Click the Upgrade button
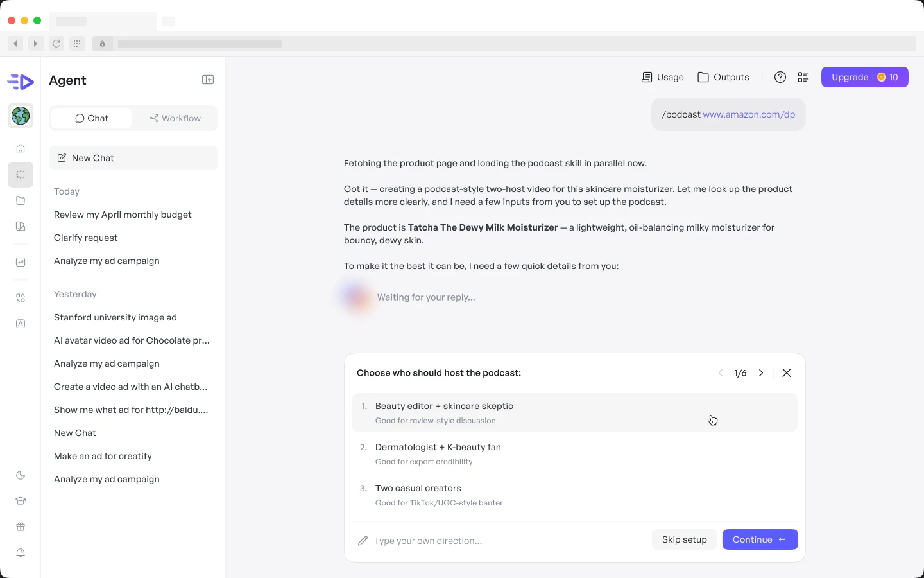924x578 pixels. pos(865,77)
